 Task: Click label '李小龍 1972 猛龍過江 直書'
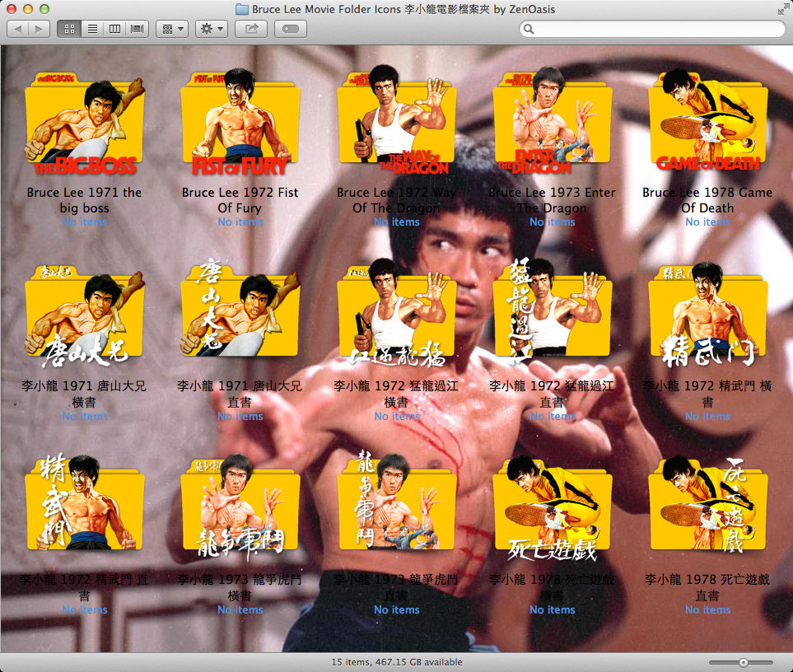click(552, 394)
